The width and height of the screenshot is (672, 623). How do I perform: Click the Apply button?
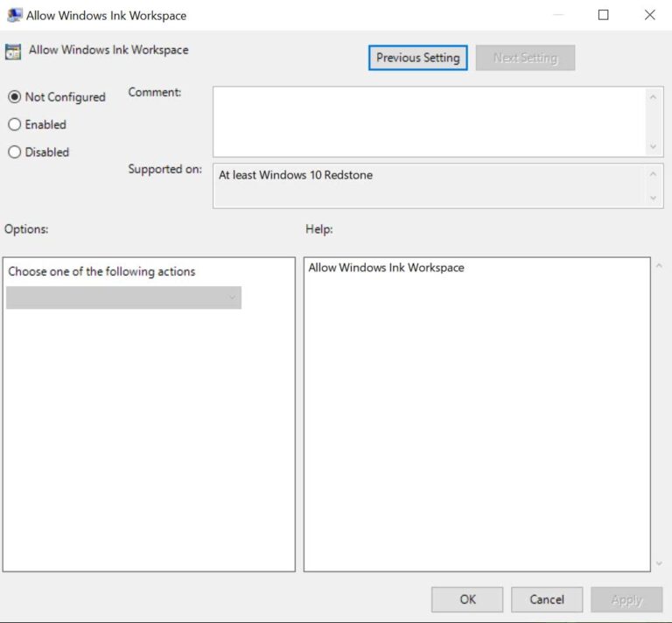click(x=626, y=599)
